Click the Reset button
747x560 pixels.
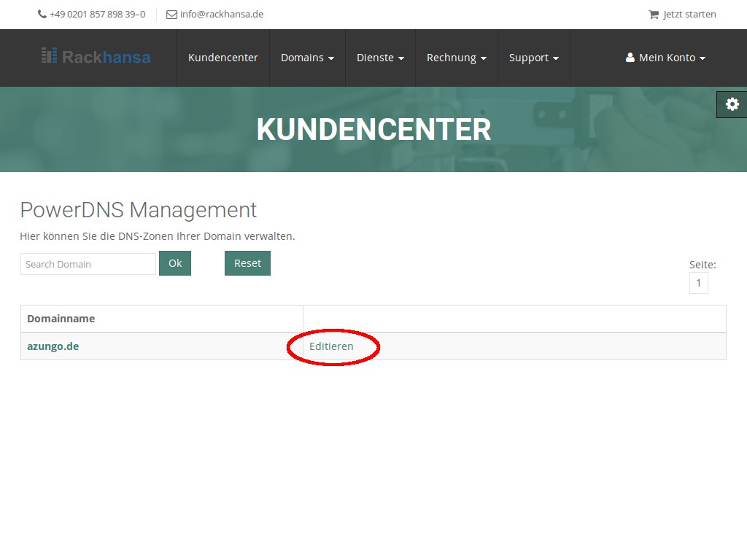[x=247, y=263]
